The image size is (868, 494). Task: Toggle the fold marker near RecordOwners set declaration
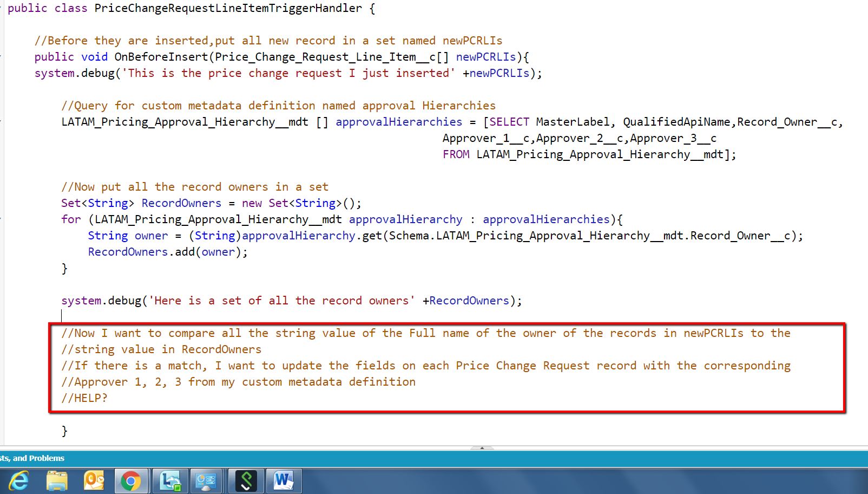click(x=3, y=203)
